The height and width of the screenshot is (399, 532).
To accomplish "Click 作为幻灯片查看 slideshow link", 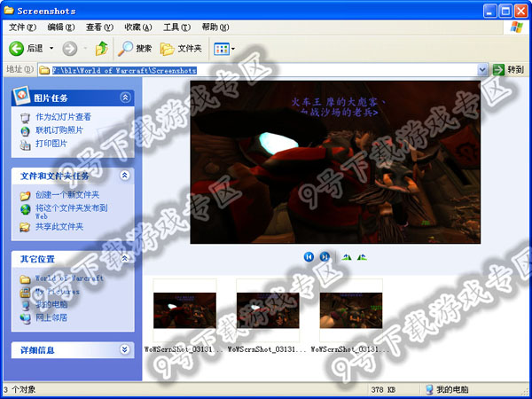I will click(62, 117).
